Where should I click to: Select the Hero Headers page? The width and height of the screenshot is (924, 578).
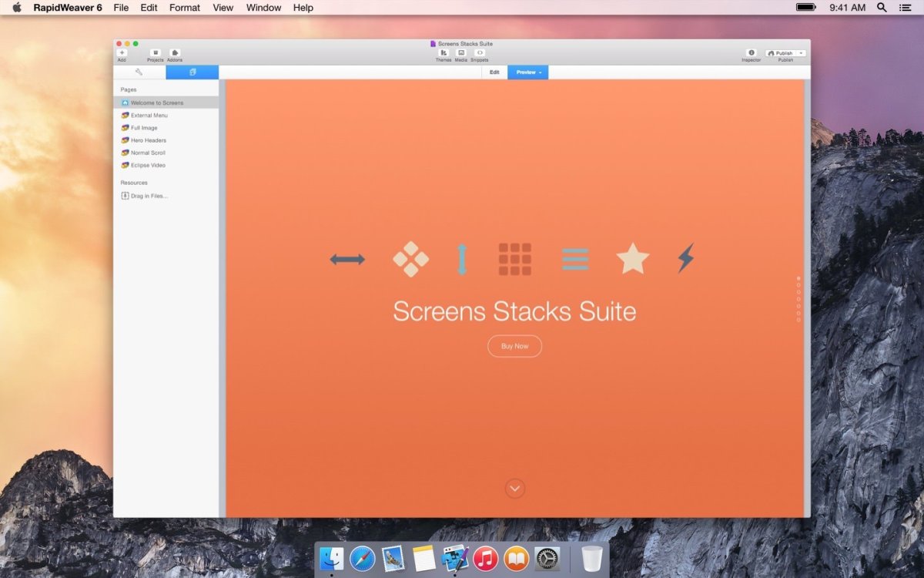click(148, 140)
